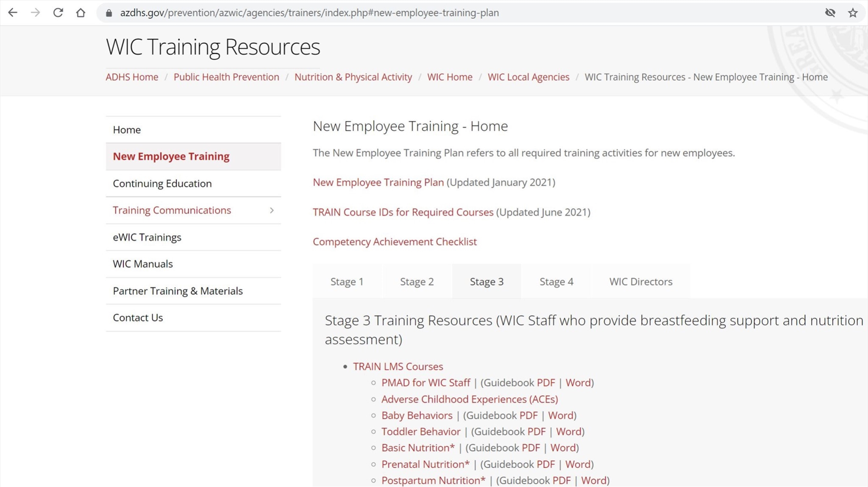The width and height of the screenshot is (868, 487).
Task: Open TRAIN Course IDs for Required Courses
Action: 403,212
